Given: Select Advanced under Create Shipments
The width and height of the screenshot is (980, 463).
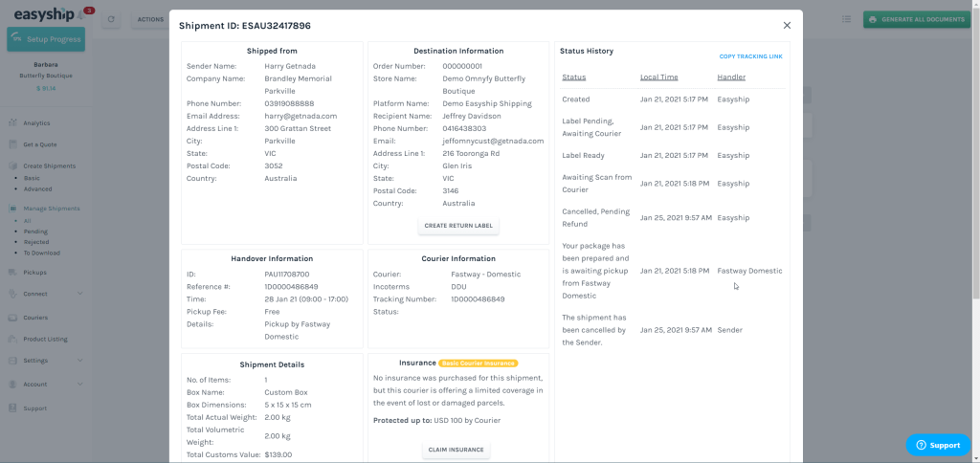Looking at the screenshot, I should (x=38, y=188).
